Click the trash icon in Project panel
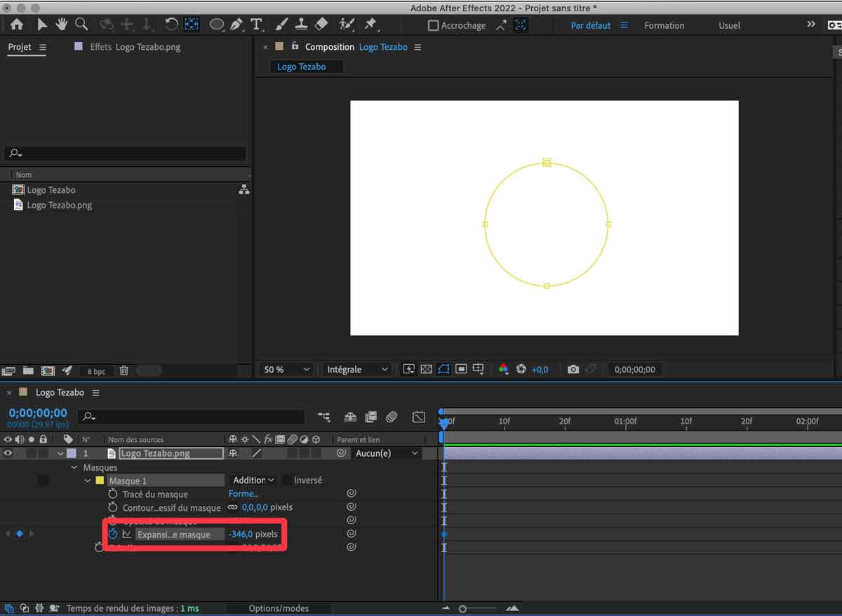 [123, 370]
